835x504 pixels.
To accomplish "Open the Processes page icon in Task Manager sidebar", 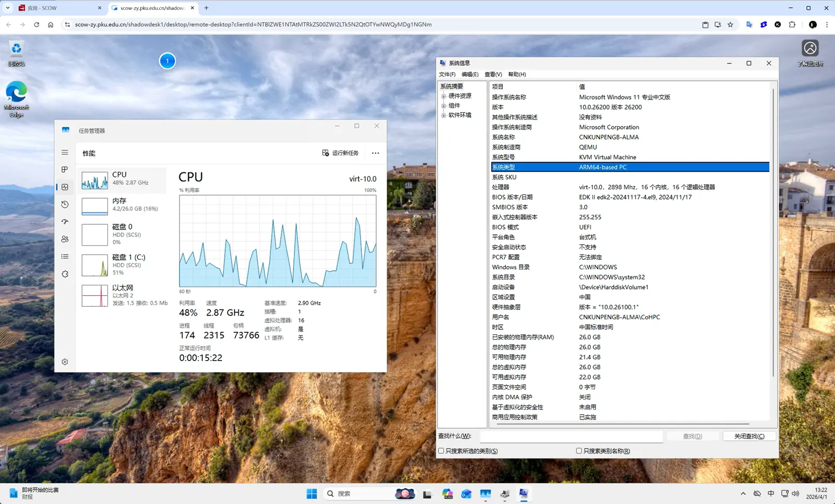I will [65, 170].
